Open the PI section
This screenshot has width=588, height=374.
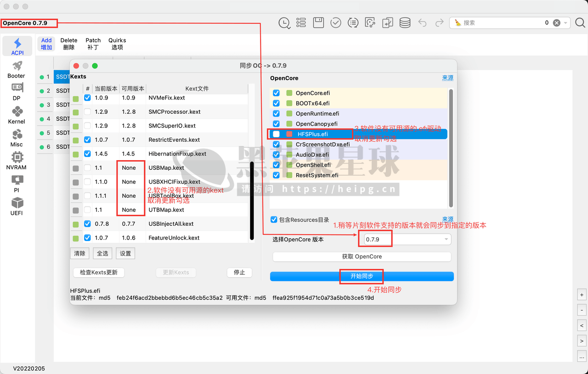click(17, 184)
